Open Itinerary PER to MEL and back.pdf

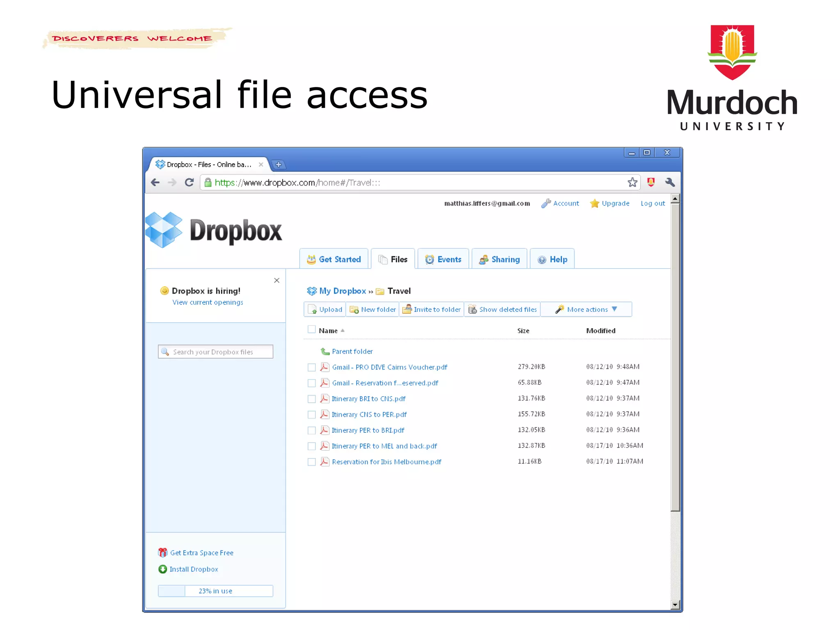click(384, 446)
